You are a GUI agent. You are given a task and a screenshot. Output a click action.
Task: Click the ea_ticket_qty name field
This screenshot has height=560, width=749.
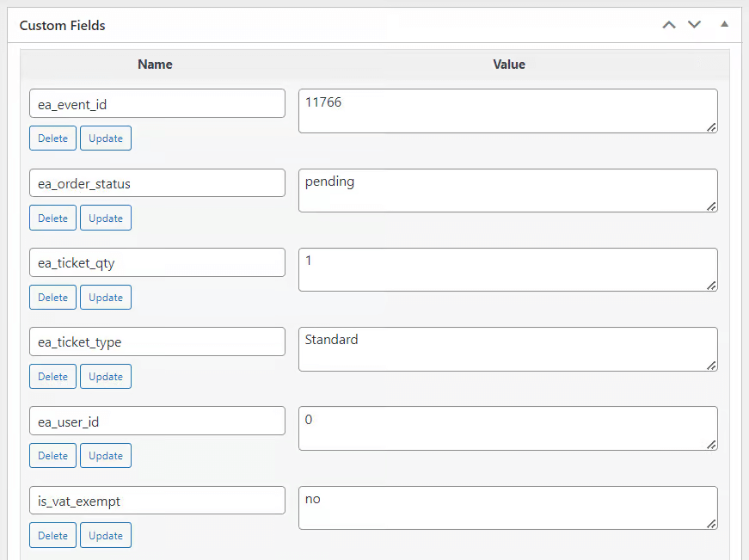pos(157,262)
